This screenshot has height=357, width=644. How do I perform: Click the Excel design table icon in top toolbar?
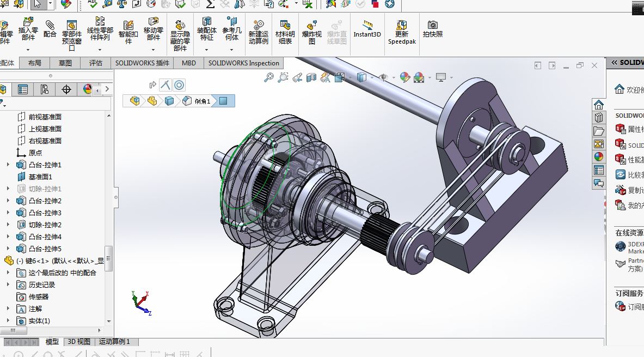308,4
